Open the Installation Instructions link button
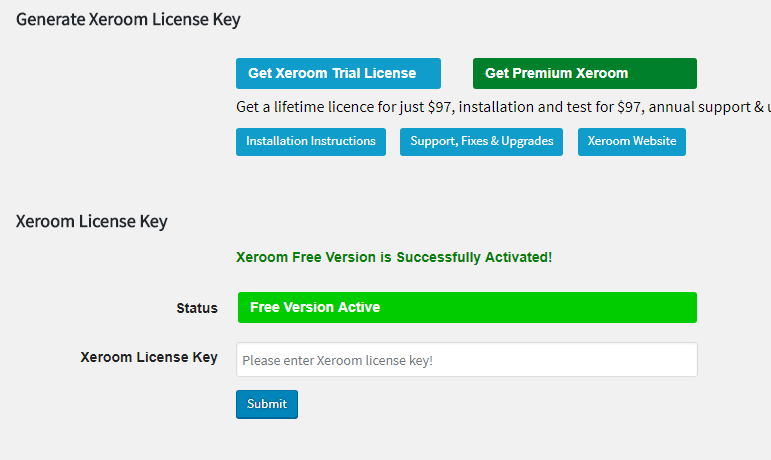This screenshot has height=460, width=771. click(311, 142)
